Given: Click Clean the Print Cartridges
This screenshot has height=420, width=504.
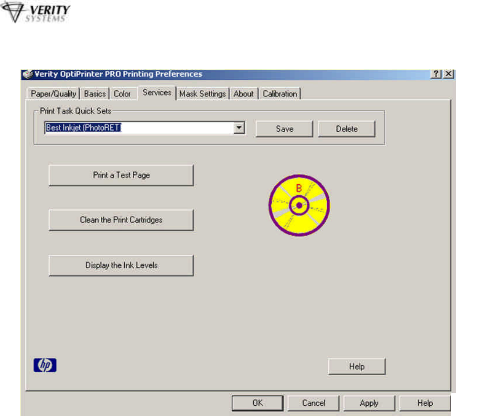Looking at the screenshot, I should coord(121,220).
